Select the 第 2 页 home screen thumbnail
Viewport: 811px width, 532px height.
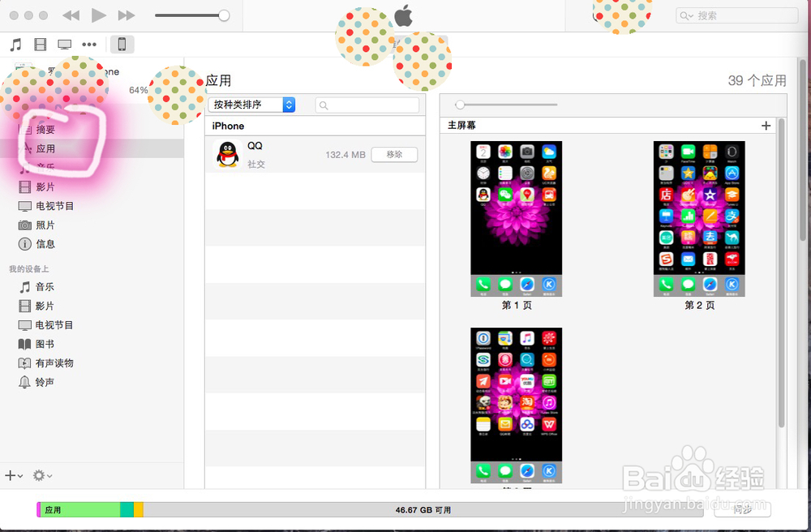[699, 218]
